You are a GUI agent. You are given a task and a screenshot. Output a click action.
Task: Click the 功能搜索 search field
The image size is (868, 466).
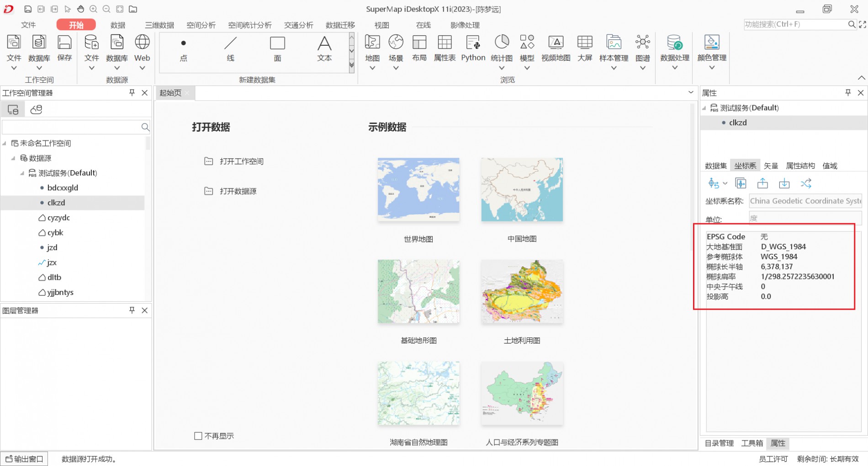click(x=795, y=24)
